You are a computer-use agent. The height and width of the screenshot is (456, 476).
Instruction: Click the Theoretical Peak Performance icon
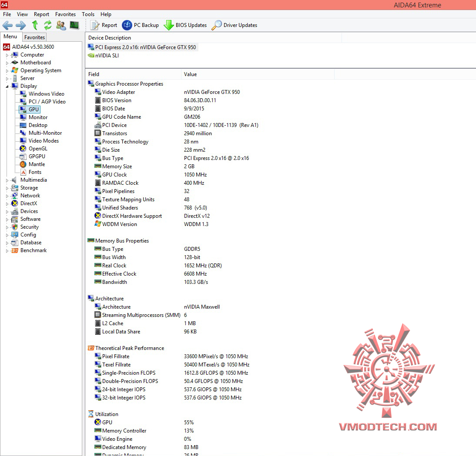(91, 348)
